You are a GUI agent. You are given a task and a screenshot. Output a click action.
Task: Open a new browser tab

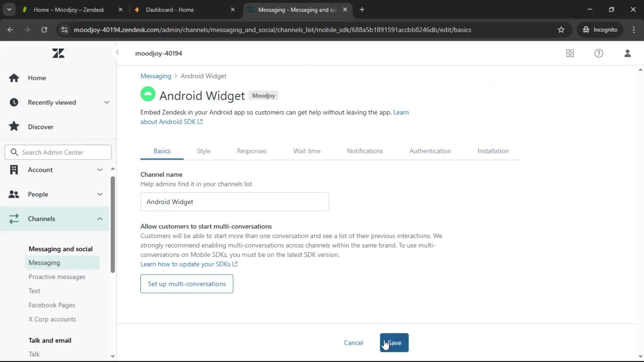click(362, 10)
